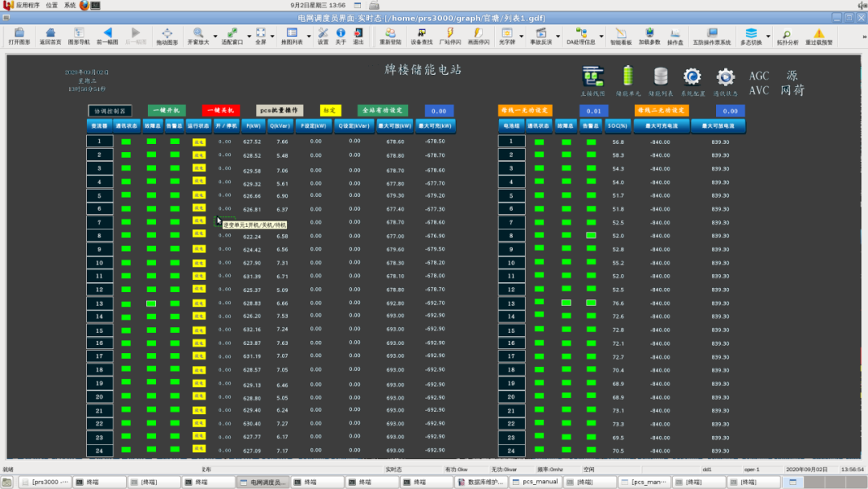Toggle battery group 8 alarm indicator
The height and width of the screenshot is (489, 868).
pos(591,236)
